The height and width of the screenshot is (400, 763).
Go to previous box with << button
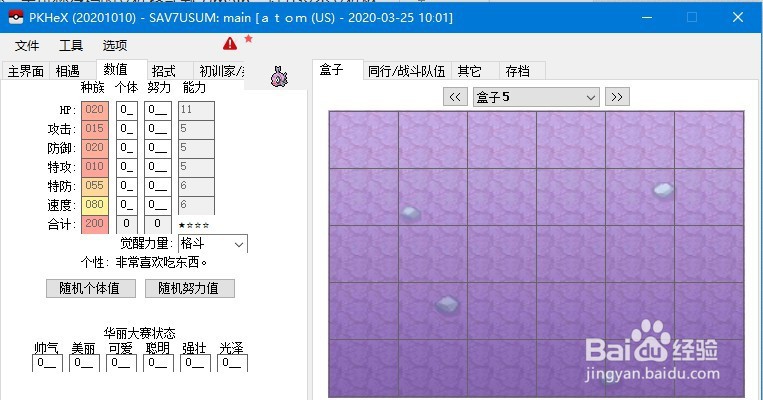coord(455,97)
